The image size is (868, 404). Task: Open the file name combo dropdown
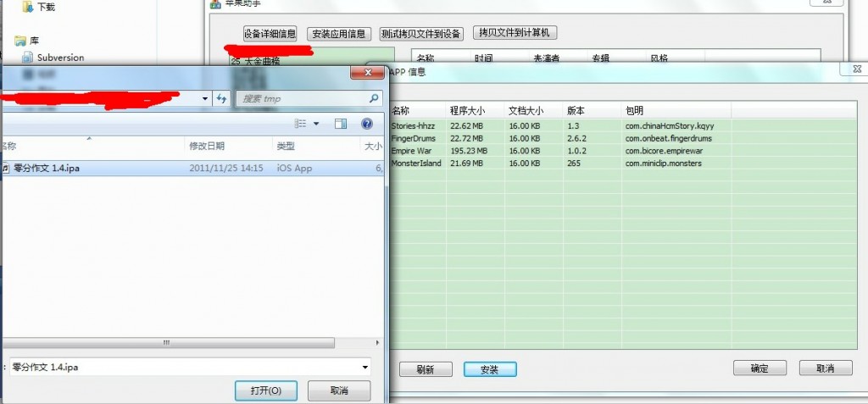364,367
